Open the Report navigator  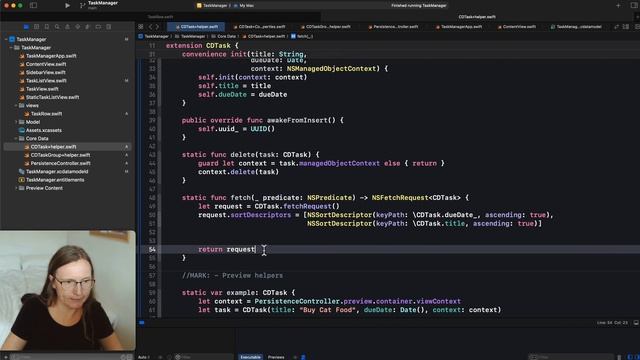pos(109,27)
